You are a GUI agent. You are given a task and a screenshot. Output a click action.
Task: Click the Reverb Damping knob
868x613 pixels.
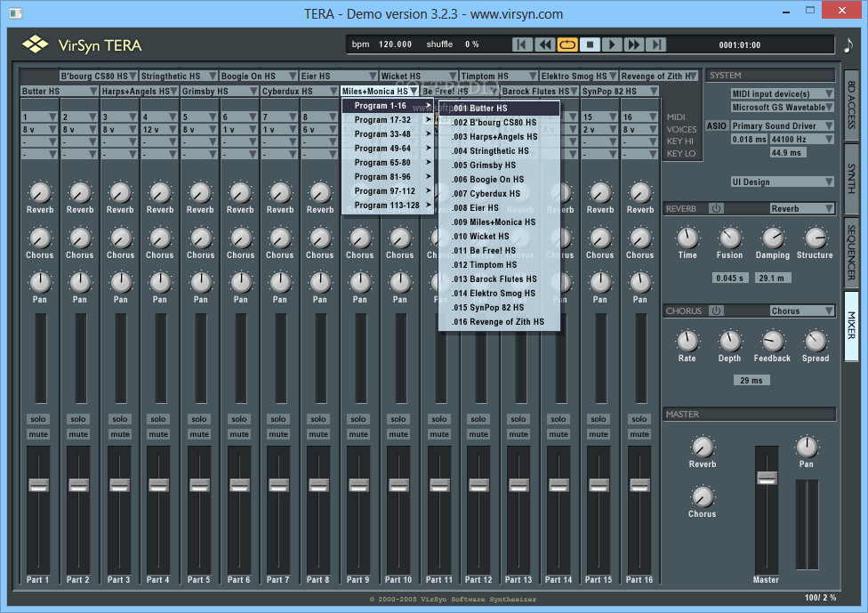point(773,238)
